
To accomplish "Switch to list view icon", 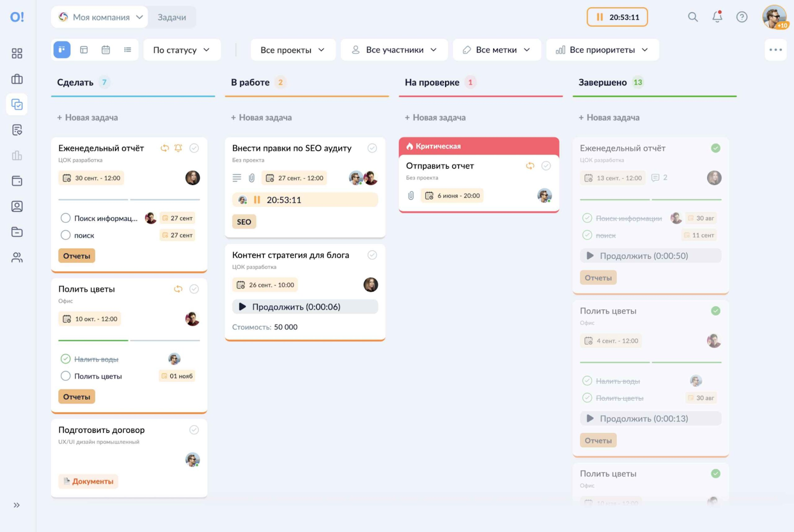I will 128,50.
